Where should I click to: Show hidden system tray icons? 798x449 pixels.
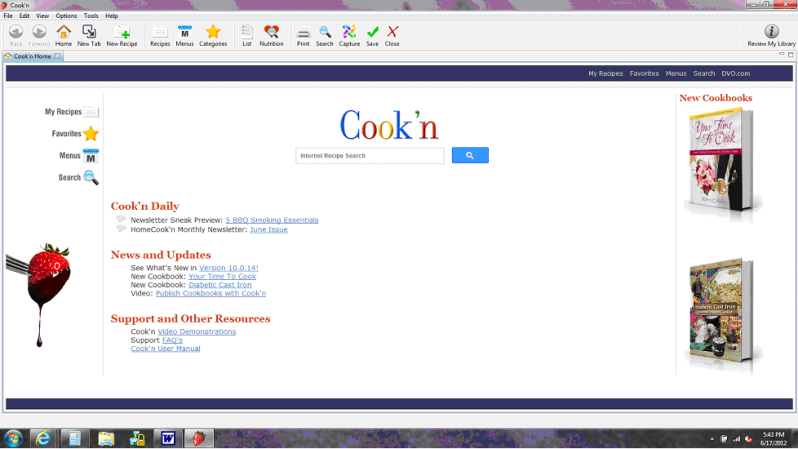pos(712,439)
